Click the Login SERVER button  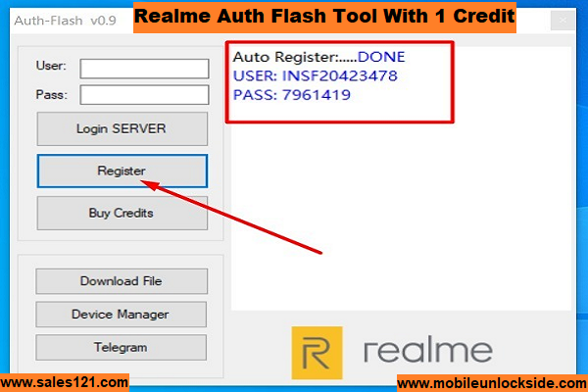122,128
